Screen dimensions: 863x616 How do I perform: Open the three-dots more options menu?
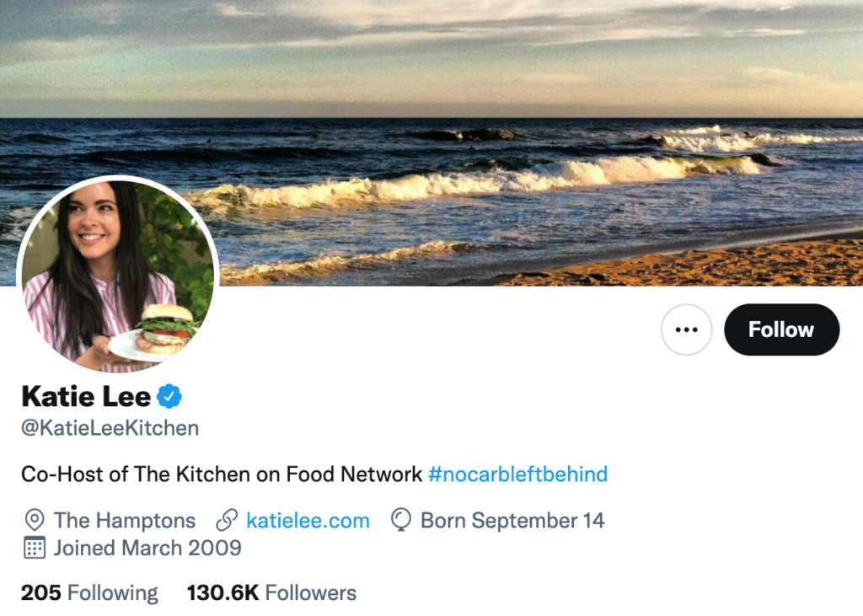click(x=686, y=329)
